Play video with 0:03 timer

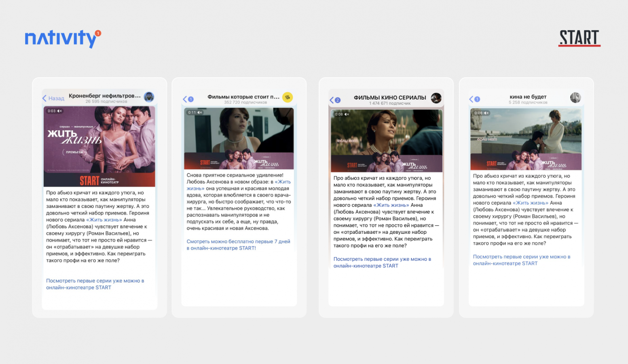[99, 146]
